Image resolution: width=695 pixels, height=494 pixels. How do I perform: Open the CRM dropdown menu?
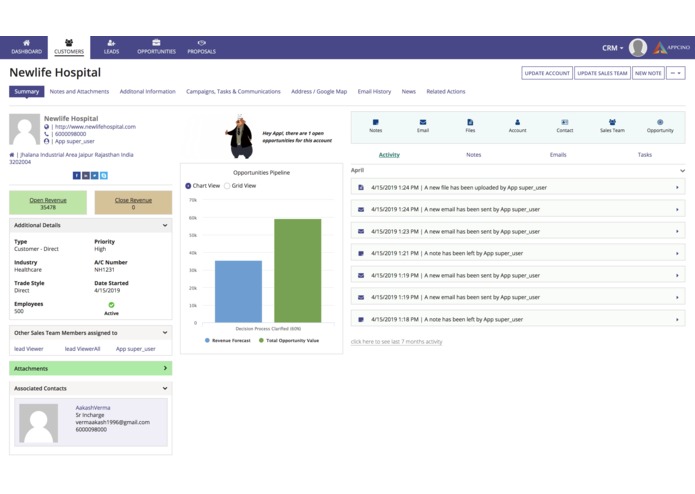click(613, 48)
